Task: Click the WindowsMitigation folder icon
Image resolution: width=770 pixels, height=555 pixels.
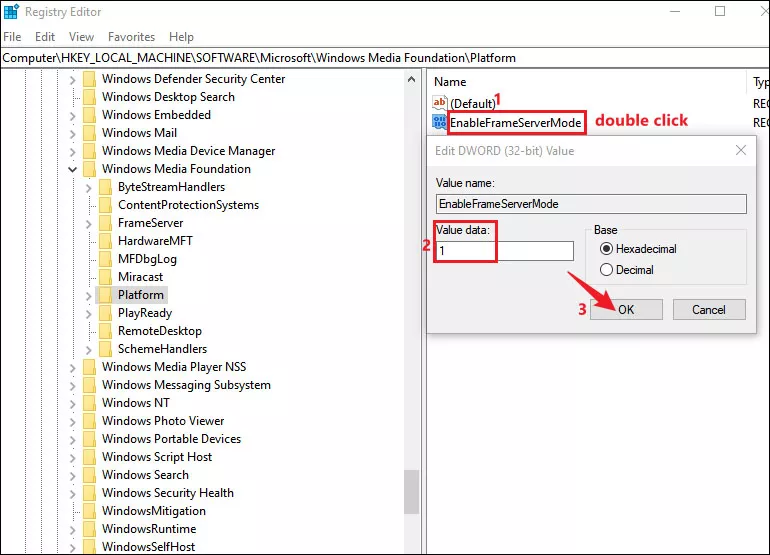Action: [x=89, y=511]
